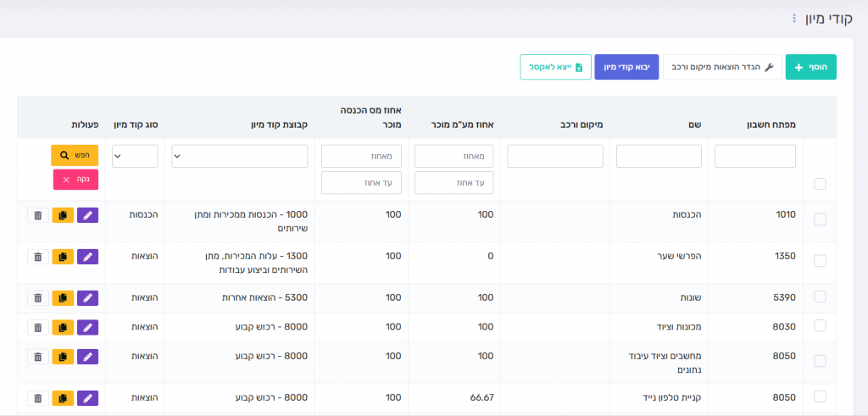Click the pink נקה clear button
The height and width of the screenshot is (416, 868).
[x=75, y=180]
